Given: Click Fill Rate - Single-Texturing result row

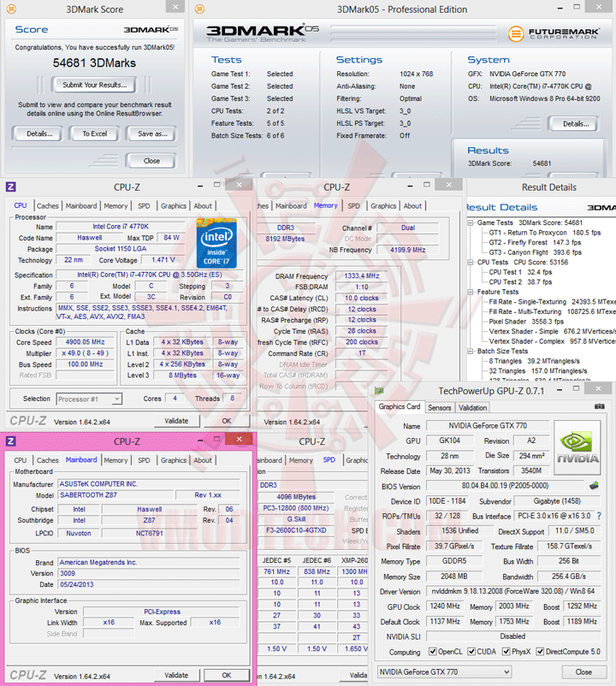Looking at the screenshot, I should [552, 302].
